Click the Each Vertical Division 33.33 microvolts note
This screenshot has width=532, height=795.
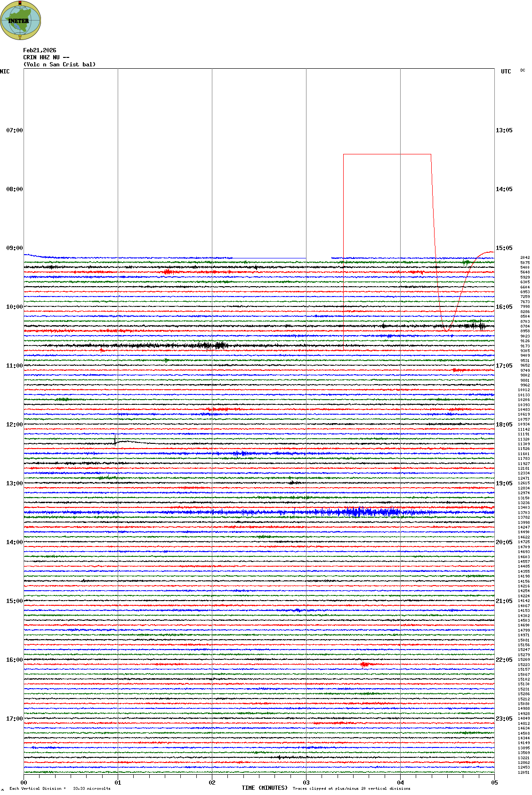pos(60,788)
